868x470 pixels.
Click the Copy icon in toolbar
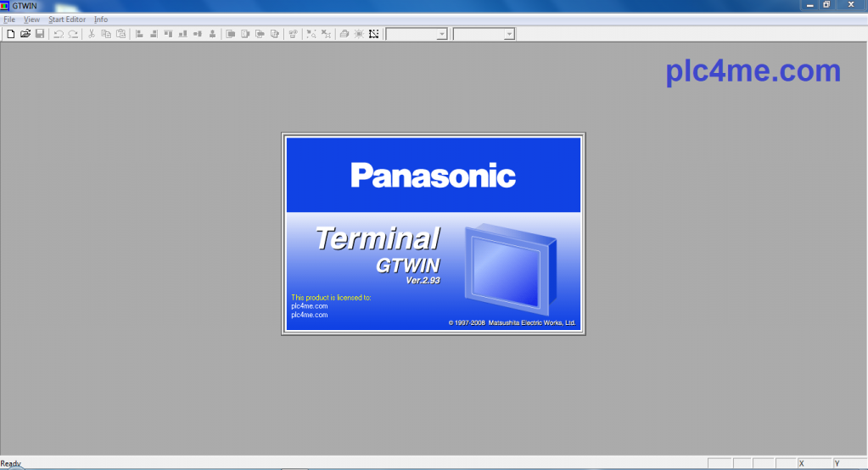106,34
